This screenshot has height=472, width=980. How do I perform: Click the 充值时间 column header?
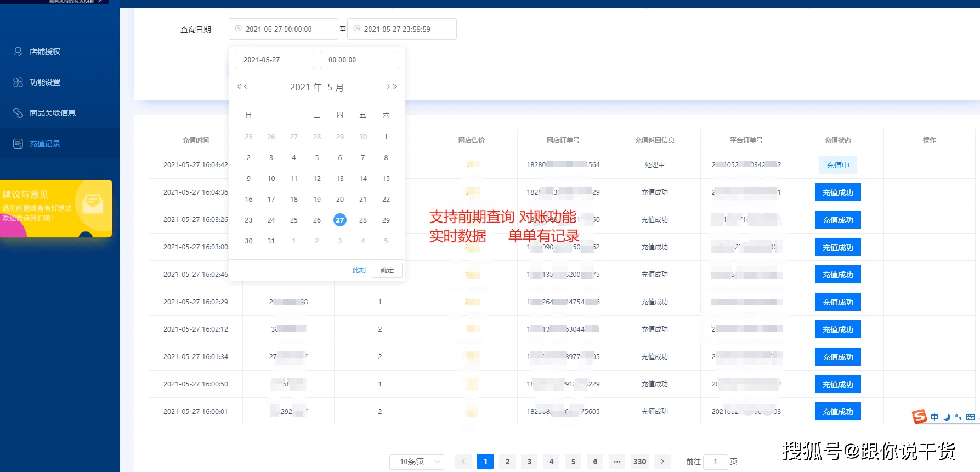pos(196,140)
